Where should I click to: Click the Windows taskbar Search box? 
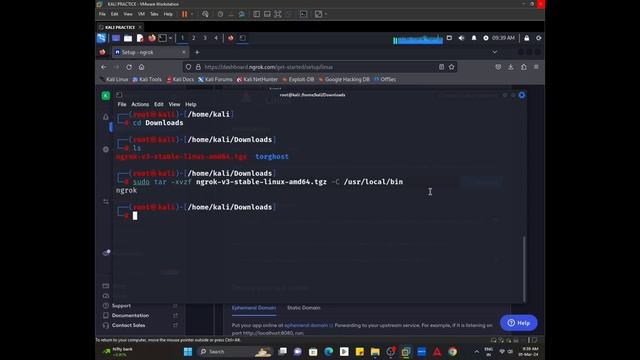click(x=235, y=351)
